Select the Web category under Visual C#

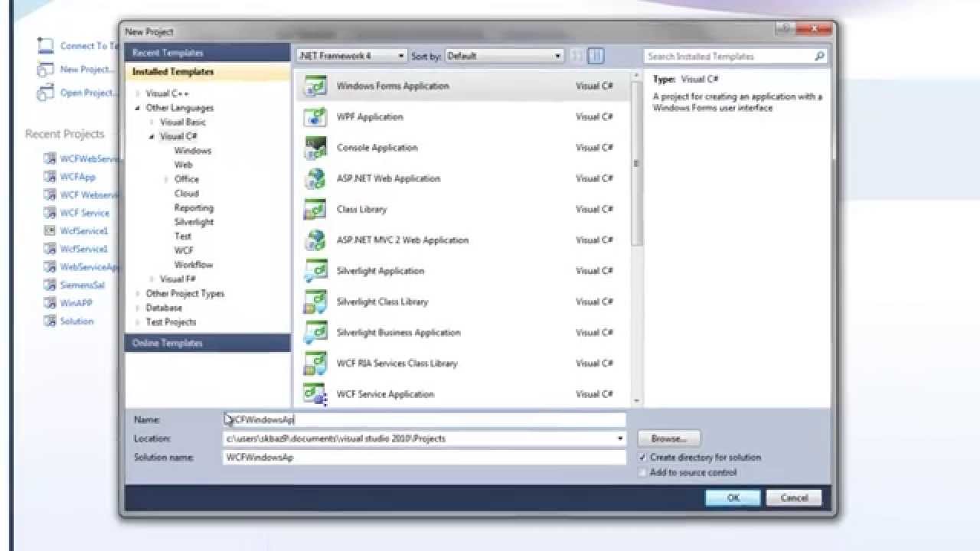183,165
